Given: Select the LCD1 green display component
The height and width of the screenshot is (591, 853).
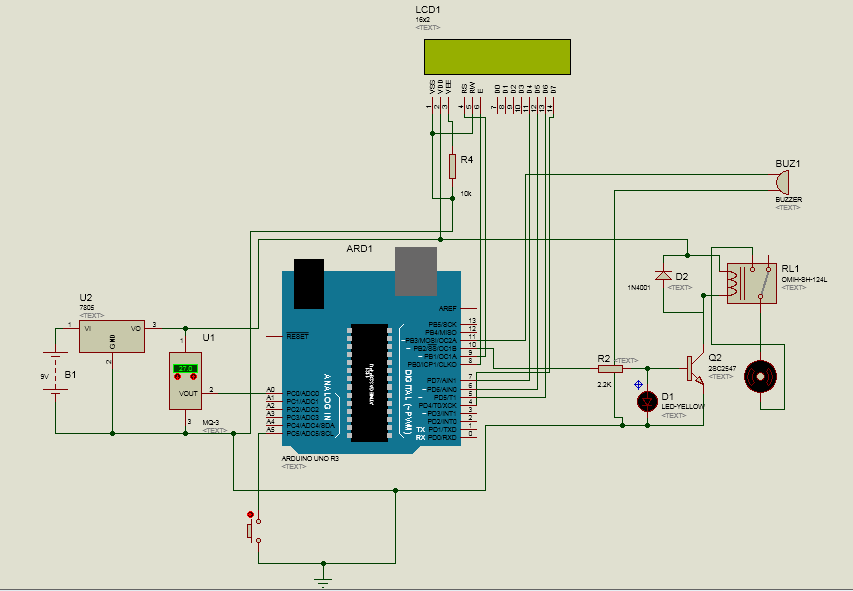Looking at the screenshot, I should tap(497, 57).
